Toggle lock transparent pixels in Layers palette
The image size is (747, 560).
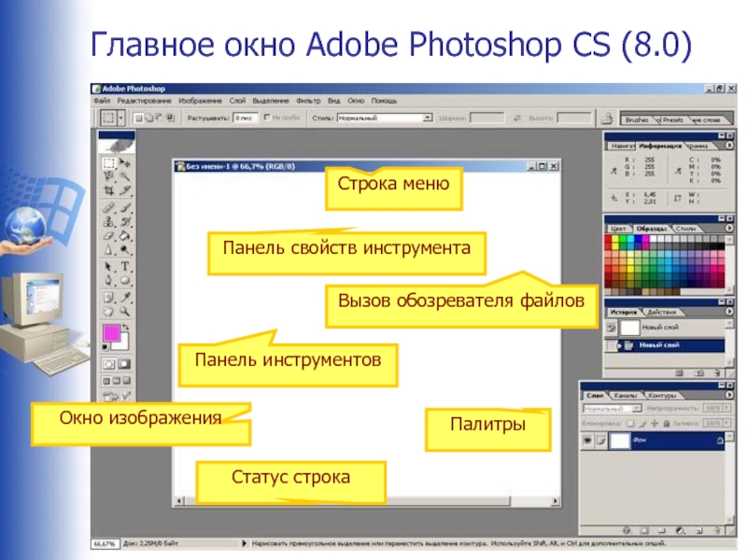click(630, 423)
